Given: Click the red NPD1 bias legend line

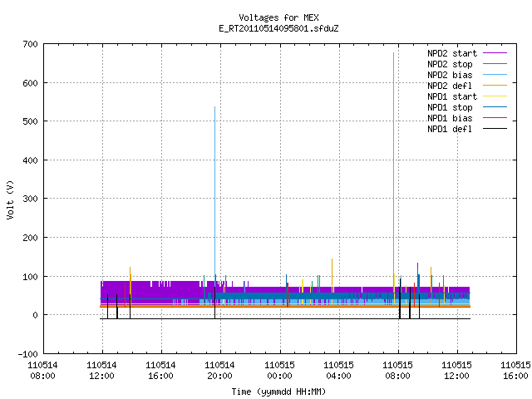Looking at the screenshot, I should 495,118.
